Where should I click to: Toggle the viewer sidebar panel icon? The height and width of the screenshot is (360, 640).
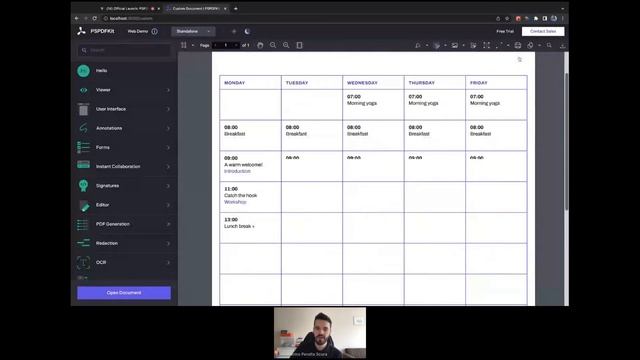coord(184,45)
